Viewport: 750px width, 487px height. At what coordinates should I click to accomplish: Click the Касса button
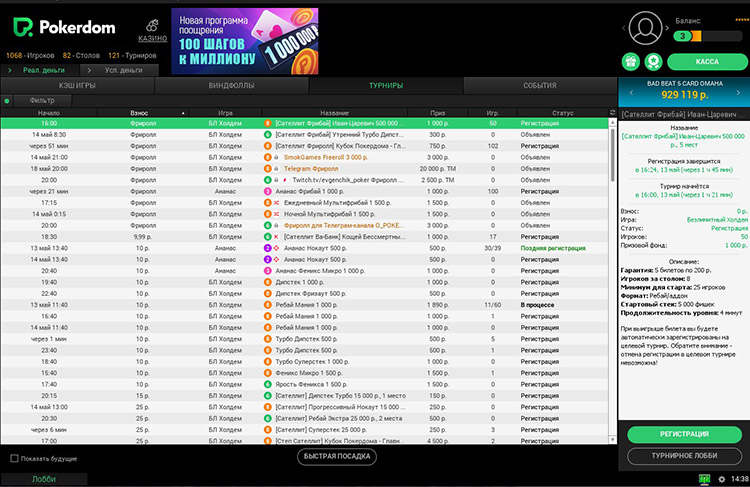click(x=707, y=62)
